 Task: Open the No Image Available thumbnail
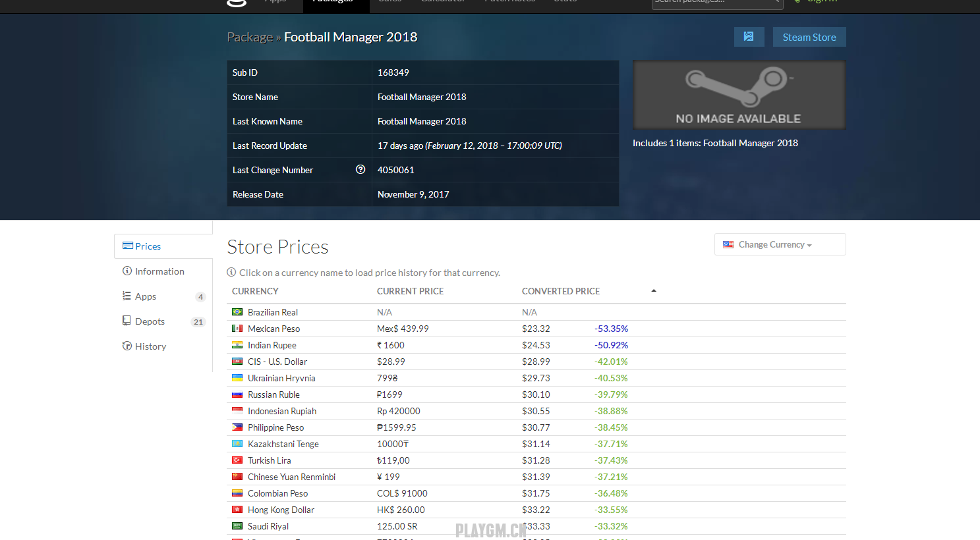tap(739, 95)
